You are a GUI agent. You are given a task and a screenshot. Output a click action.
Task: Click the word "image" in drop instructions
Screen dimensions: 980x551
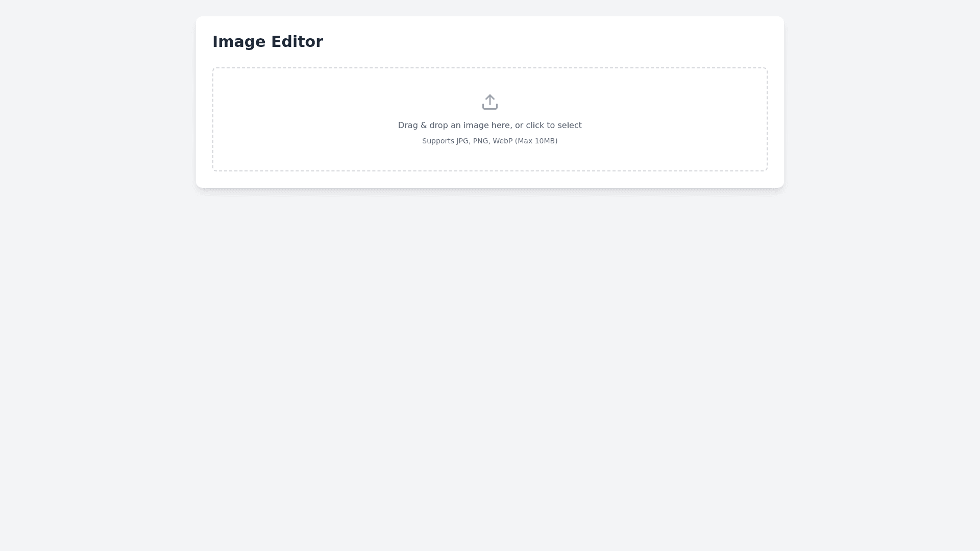[x=476, y=126]
